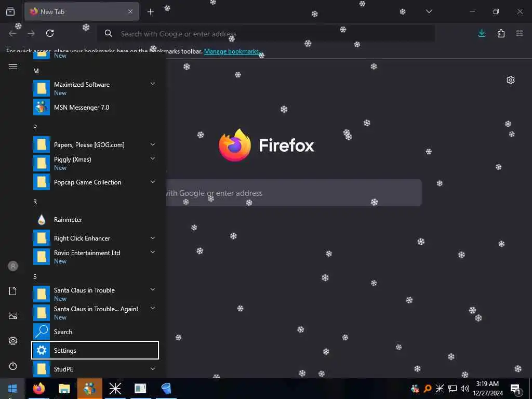Expand Maximized Software folder
The image size is (532, 399).
95,88
